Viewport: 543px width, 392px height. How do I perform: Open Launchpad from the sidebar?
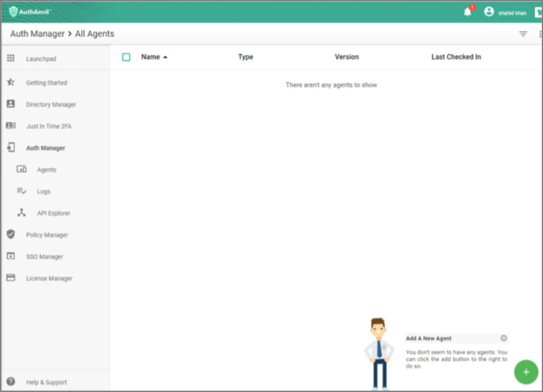tap(41, 59)
